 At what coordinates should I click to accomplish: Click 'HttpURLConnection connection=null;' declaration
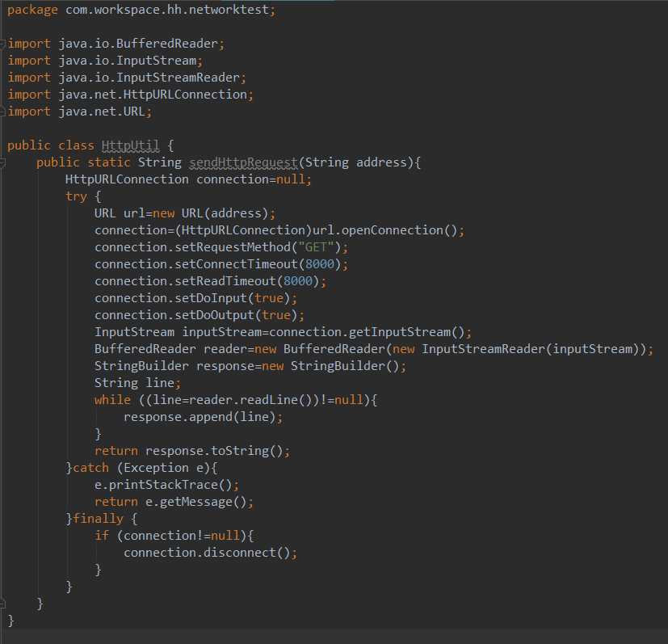coord(188,179)
